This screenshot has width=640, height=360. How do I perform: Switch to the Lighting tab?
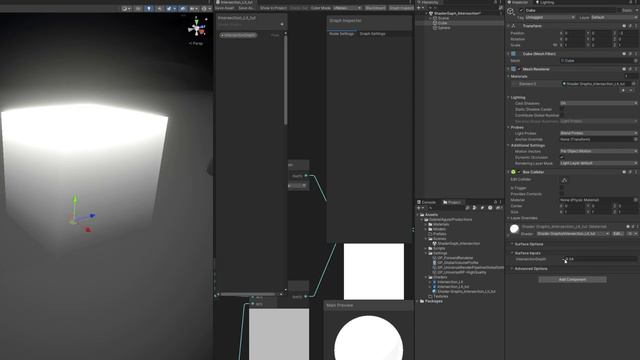(x=544, y=2)
